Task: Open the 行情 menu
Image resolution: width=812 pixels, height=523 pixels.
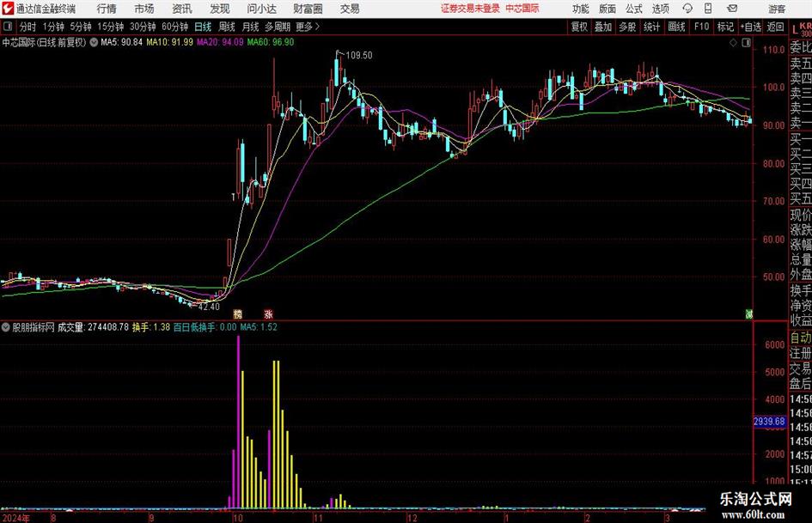Action: tap(107, 9)
